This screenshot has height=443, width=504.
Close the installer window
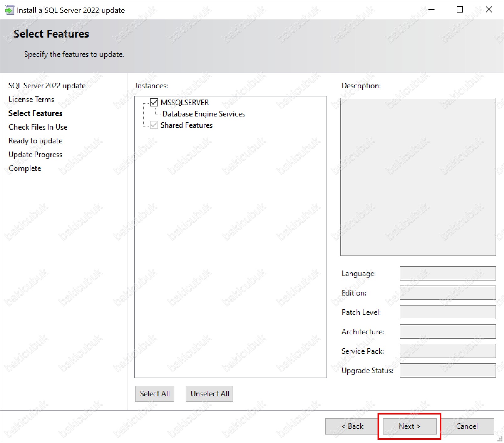coord(489,10)
